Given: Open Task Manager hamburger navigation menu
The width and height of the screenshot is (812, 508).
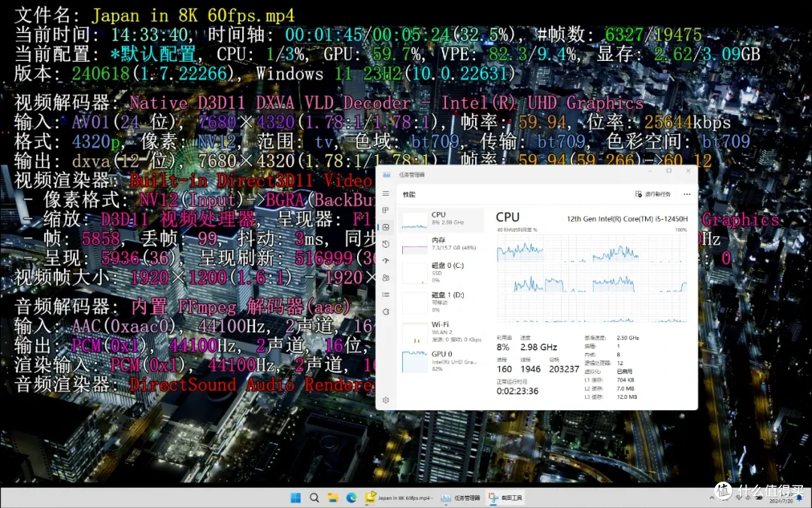Looking at the screenshot, I should 386,193.
